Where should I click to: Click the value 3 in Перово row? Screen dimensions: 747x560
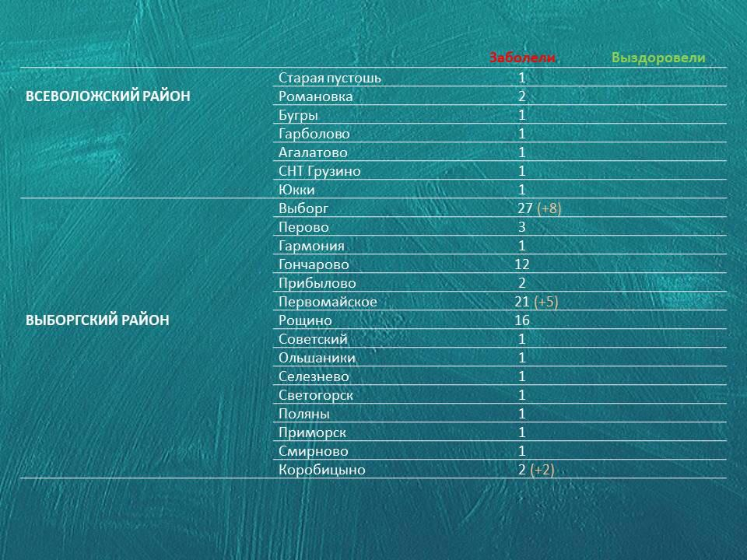pyautogui.click(x=521, y=227)
